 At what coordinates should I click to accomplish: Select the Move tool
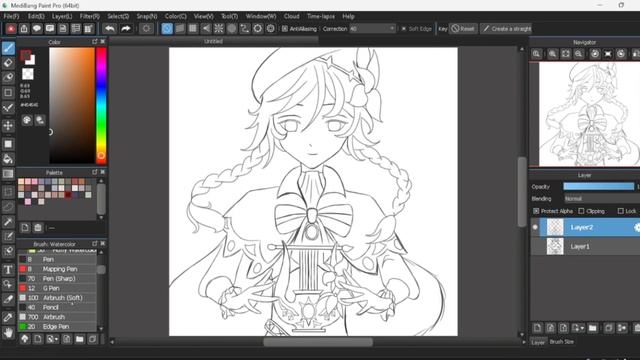click(8, 126)
